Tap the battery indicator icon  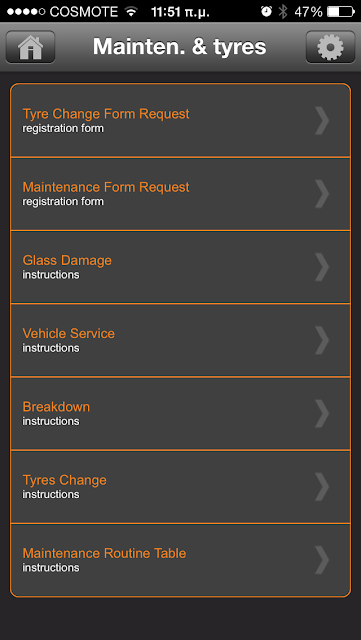pyautogui.click(x=341, y=11)
